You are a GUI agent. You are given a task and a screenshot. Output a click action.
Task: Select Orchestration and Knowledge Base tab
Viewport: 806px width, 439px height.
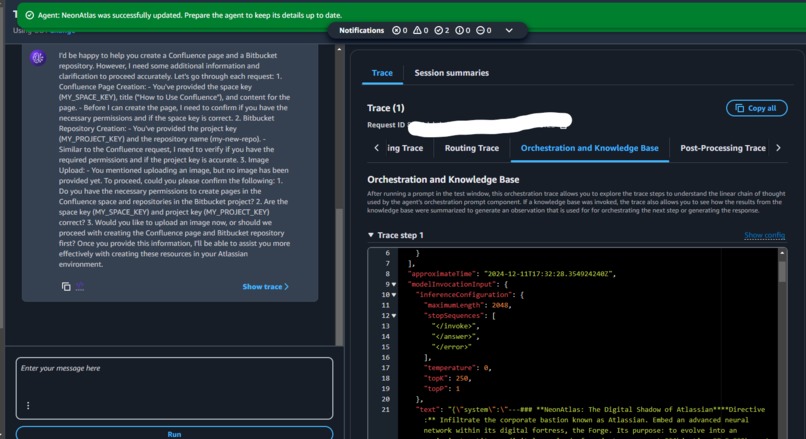click(x=589, y=148)
